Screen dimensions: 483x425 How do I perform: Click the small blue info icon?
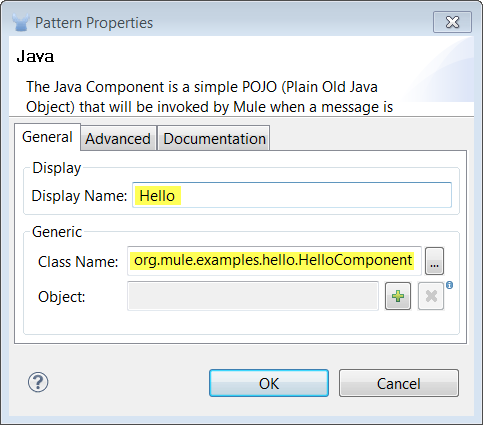coord(449,285)
